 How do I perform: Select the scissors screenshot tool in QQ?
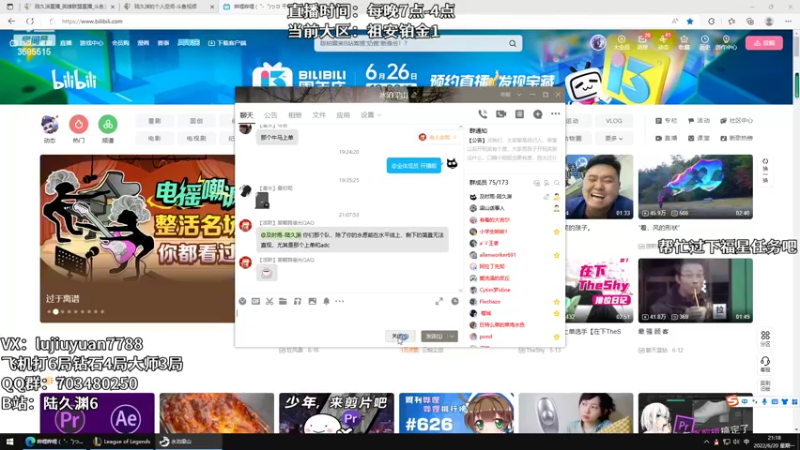(269, 302)
